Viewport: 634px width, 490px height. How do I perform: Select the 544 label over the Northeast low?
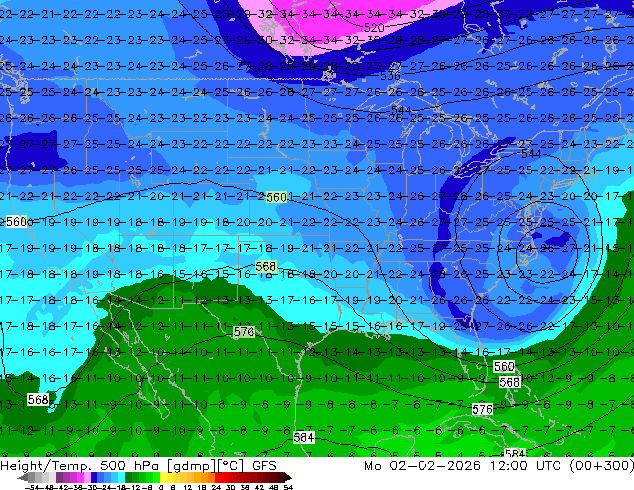pos(531,154)
